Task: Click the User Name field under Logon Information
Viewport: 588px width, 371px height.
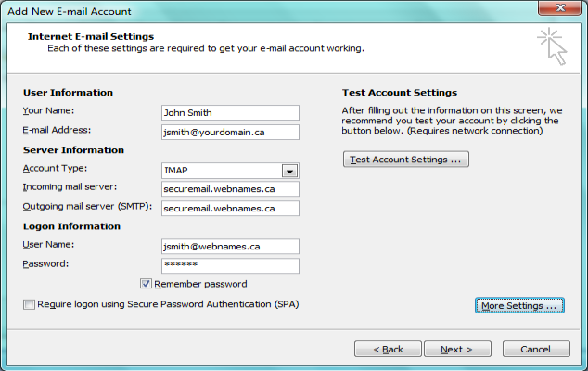Action: click(230, 247)
